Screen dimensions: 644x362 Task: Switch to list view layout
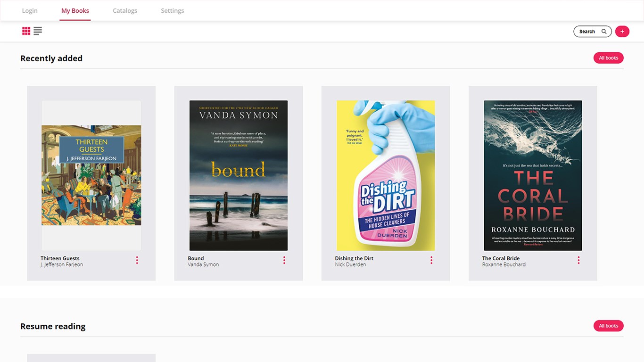[x=38, y=31]
